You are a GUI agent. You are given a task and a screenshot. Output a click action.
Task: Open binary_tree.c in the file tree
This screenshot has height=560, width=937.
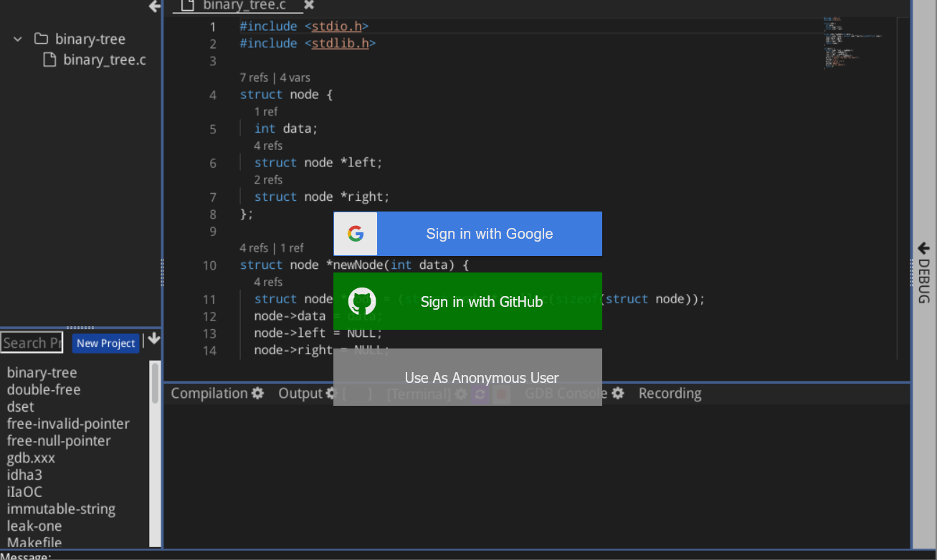[105, 60]
